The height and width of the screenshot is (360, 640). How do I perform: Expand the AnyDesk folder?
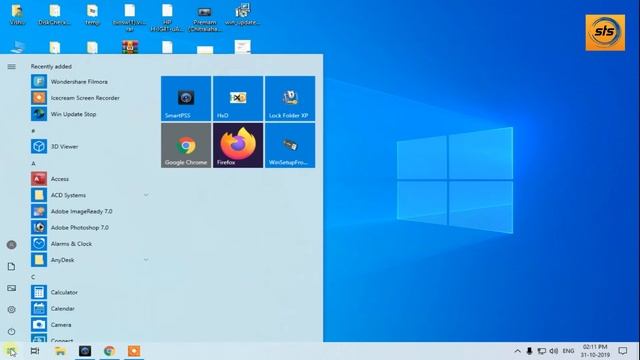click(x=90, y=260)
